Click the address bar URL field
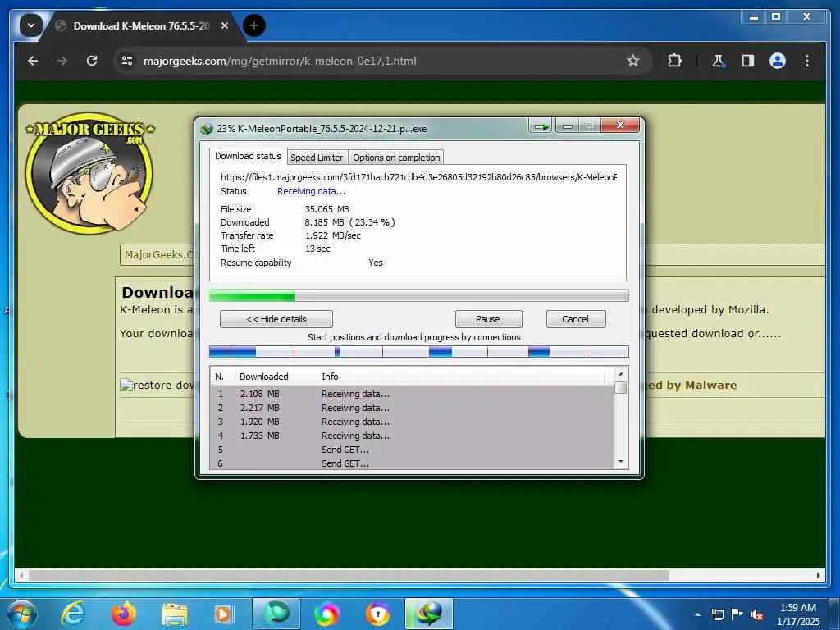This screenshot has height=630, width=840. click(x=375, y=61)
